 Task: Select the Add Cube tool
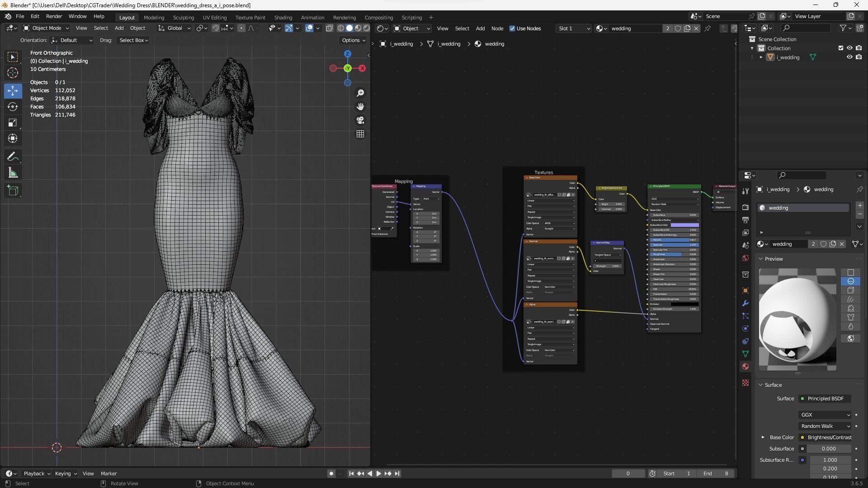tap(13, 191)
